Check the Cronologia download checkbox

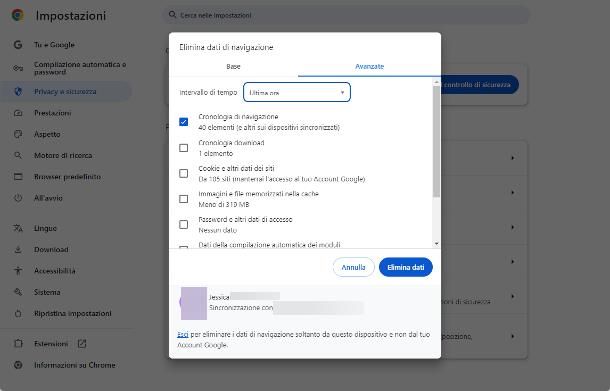tap(184, 148)
